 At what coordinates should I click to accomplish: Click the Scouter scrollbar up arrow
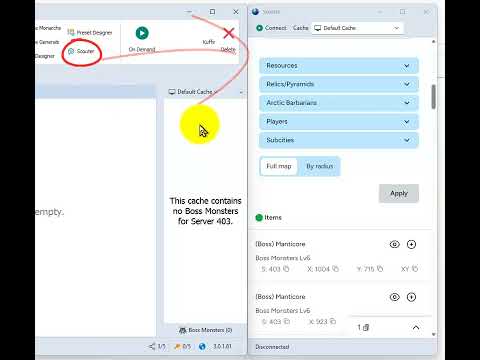[434, 42]
